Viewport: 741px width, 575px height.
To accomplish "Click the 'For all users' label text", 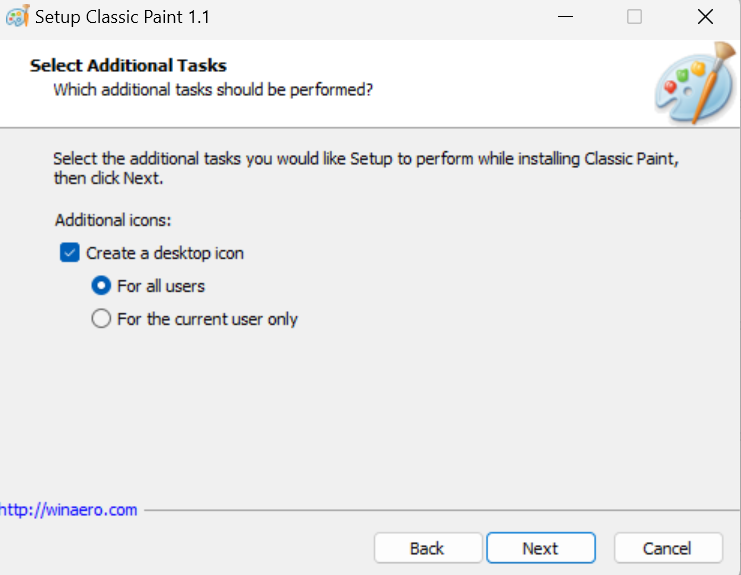I will click(161, 286).
